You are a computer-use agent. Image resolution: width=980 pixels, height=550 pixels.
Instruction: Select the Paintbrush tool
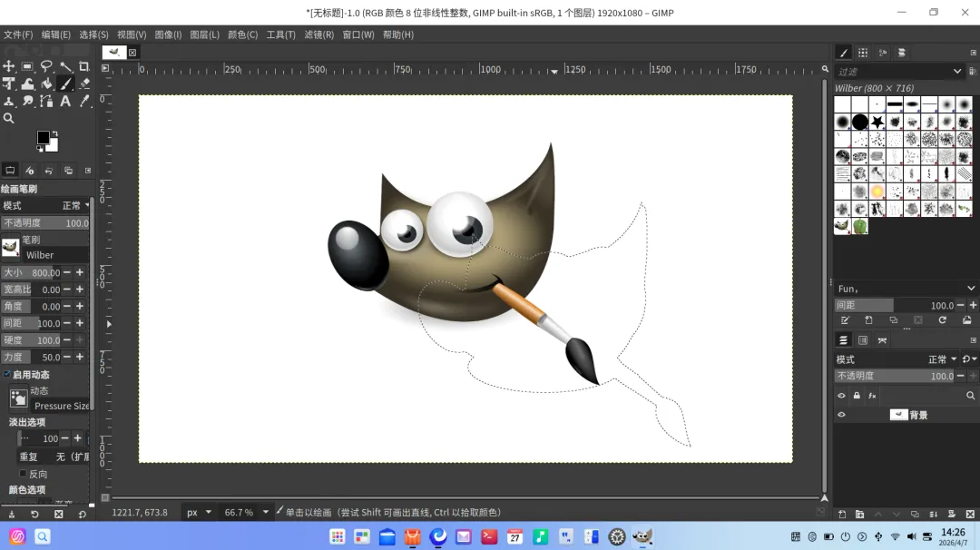point(65,83)
